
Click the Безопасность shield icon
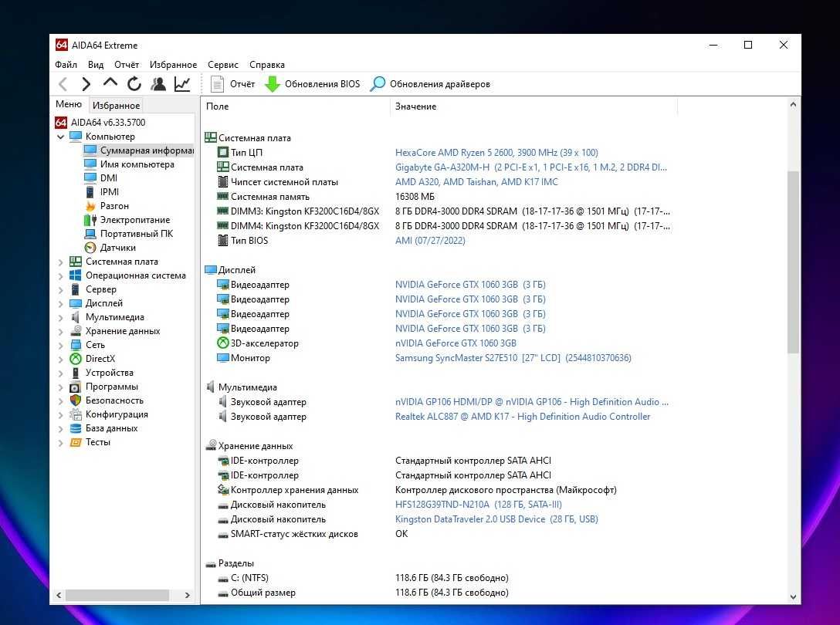pos(76,400)
